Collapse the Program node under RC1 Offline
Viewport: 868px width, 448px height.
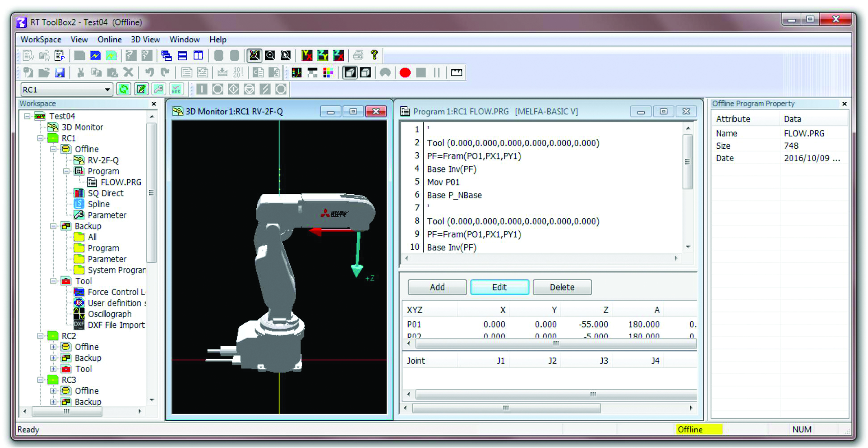tap(67, 171)
